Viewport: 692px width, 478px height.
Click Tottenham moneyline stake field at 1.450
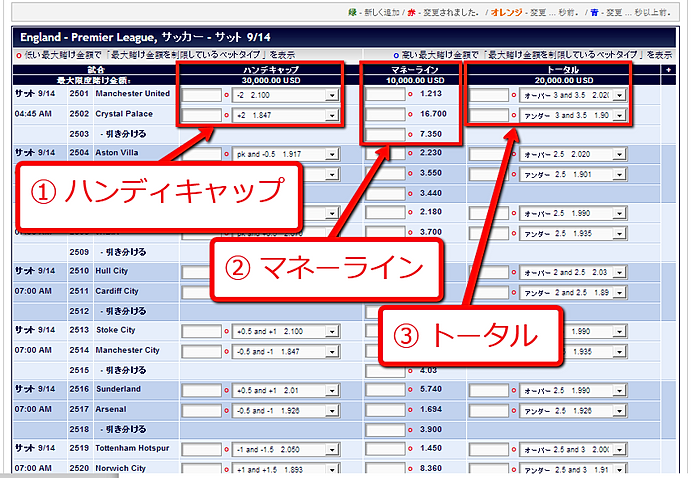tap(385, 449)
